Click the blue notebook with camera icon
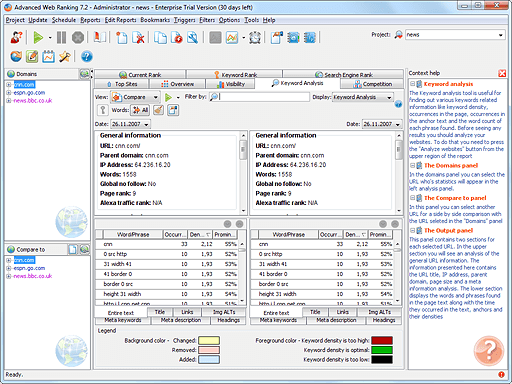This screenshot has height=384, width=512. pyautogui.click(x=293, y=37)
